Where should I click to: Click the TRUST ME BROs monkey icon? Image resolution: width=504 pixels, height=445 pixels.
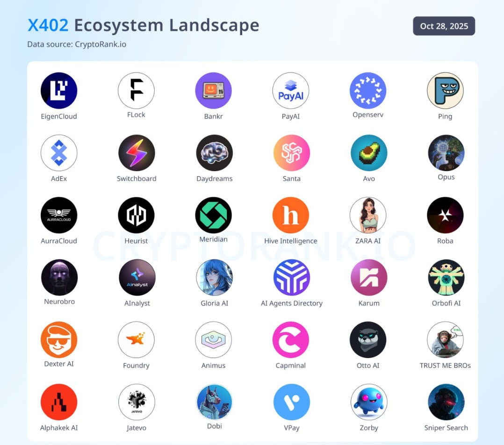[445, 340]
